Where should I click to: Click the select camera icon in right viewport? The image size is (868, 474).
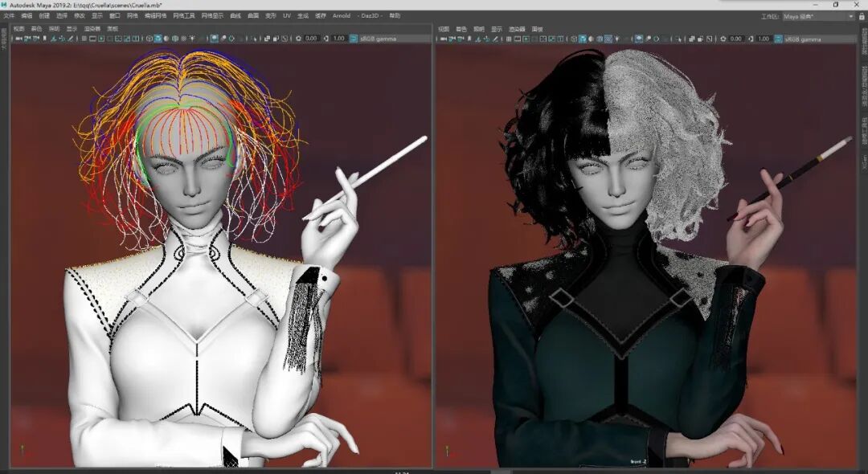point(444,39)
